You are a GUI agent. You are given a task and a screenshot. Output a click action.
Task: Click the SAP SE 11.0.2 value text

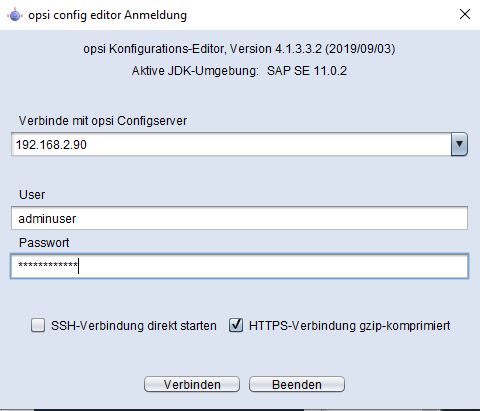pos(307,71)
